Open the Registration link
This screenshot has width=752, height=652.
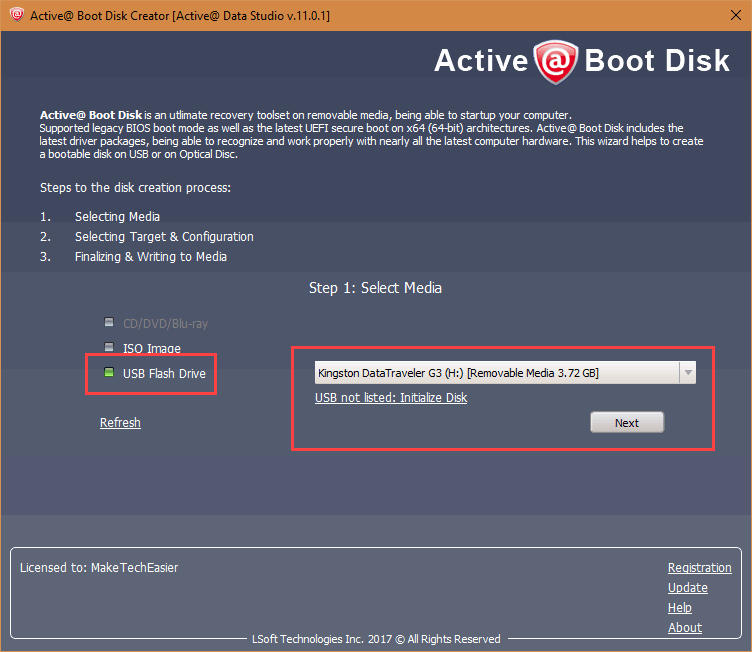tap(700, 568)
